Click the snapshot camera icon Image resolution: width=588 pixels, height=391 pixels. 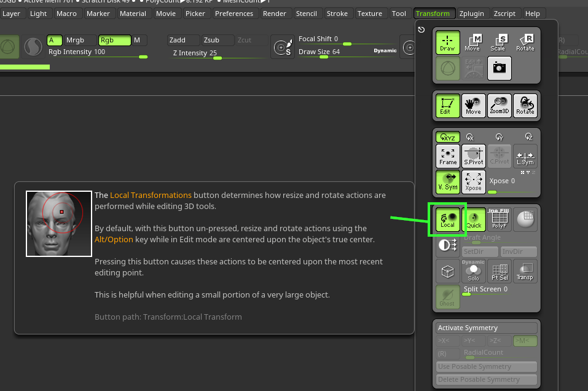499,68
